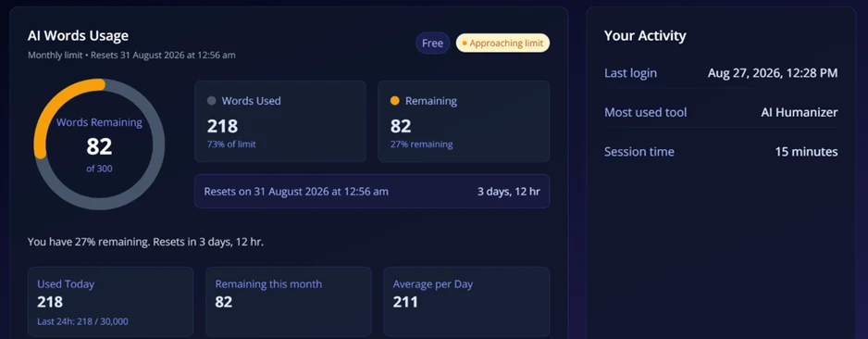
Task: Click the Session time 15 minutes row
Action: tap(721, 152)
